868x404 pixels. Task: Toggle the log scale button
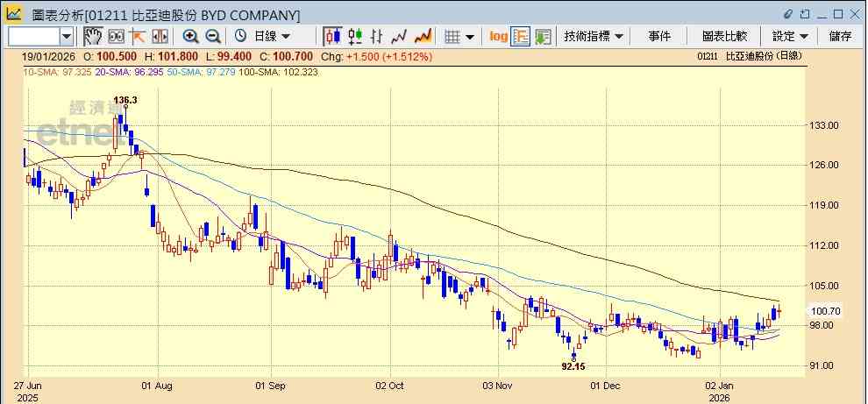(499, 37)
